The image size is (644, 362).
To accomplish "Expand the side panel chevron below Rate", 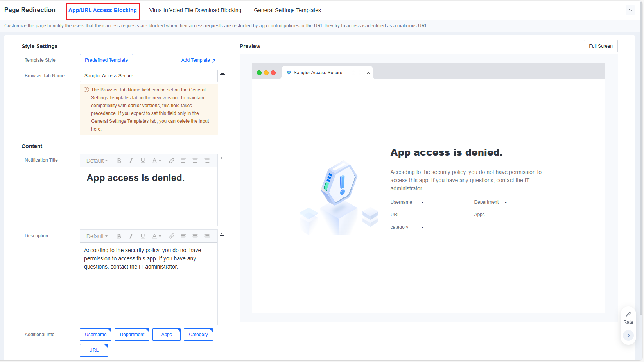I will tap(628, 335).
